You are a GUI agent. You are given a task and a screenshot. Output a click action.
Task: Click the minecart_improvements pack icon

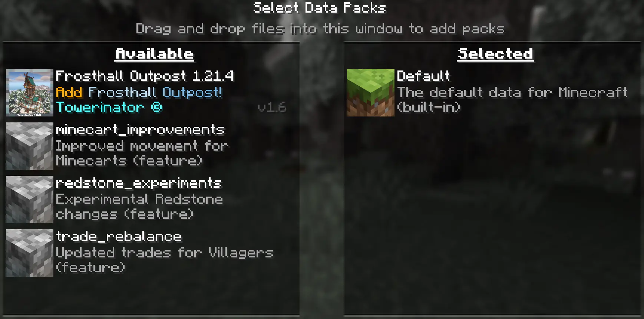coord(30,146)
